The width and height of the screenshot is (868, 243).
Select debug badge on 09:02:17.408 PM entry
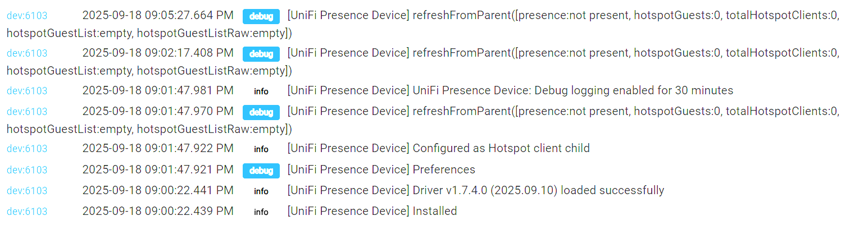pyautogui.click(x=261, y=54)
